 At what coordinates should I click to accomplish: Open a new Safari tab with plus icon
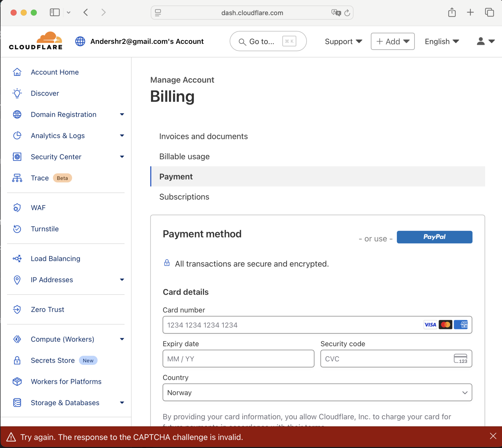tap(470, 12)
